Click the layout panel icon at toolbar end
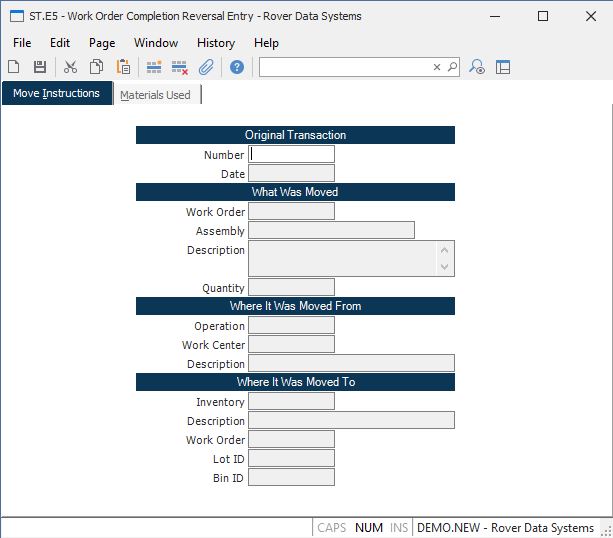Viewport: 613px width, 538px height. (x=503, y=67)
